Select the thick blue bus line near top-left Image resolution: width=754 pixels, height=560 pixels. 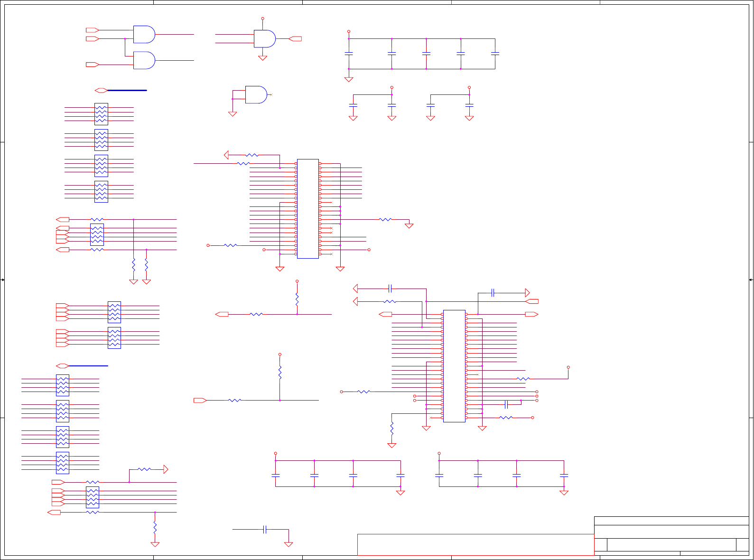click(x=127, y=90)
